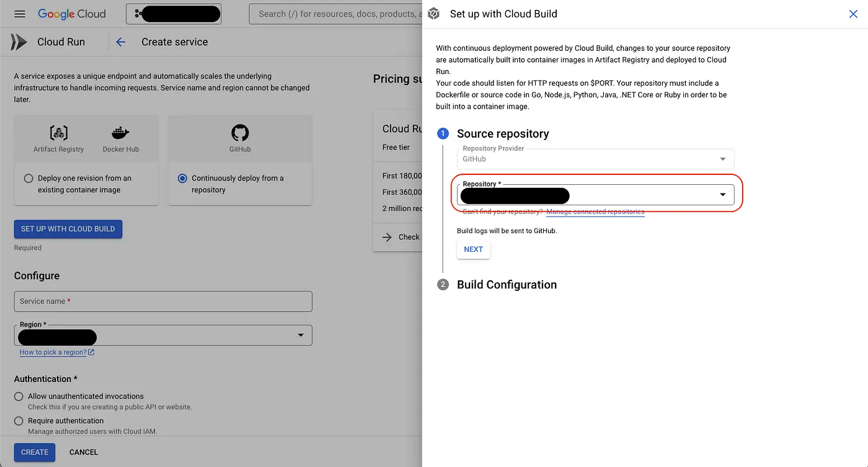Click the GitHub octocat icon

pos(240,133)
